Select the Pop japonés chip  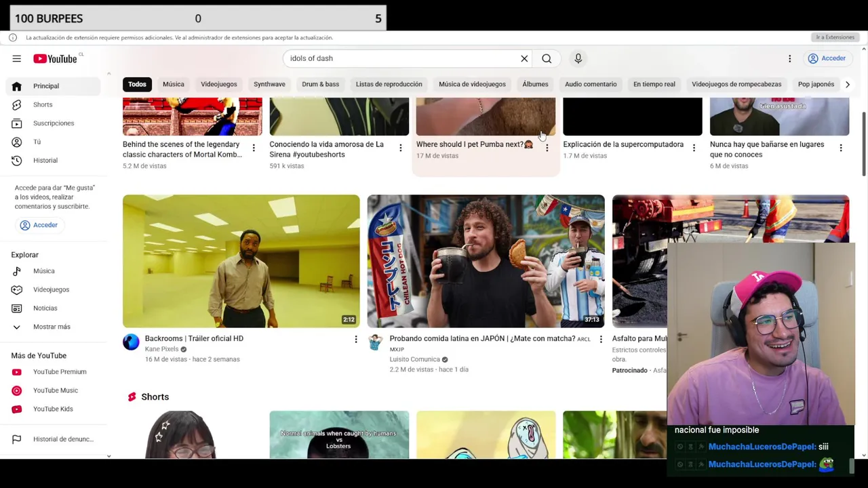coord(816,84)
